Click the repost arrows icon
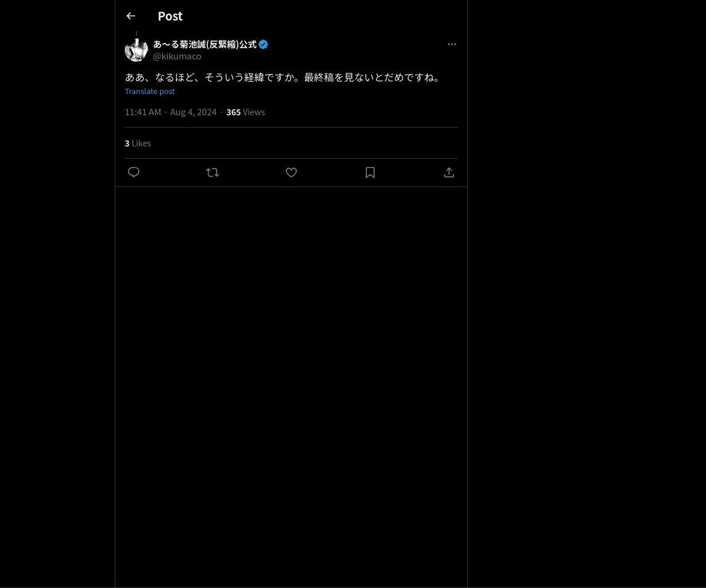The width and height of the screenshot is (706, 588). coord(212,172)
